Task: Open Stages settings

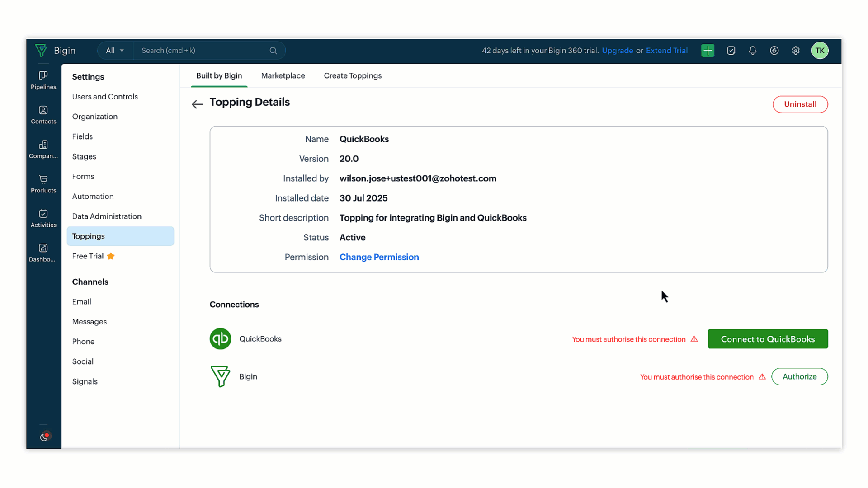Action: (x=84, y=156)
